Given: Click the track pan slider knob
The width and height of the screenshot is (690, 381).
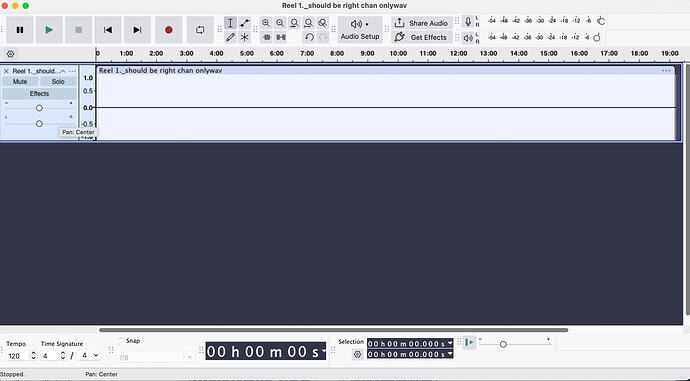Looking at the screenshot, I should pos(39,124).
